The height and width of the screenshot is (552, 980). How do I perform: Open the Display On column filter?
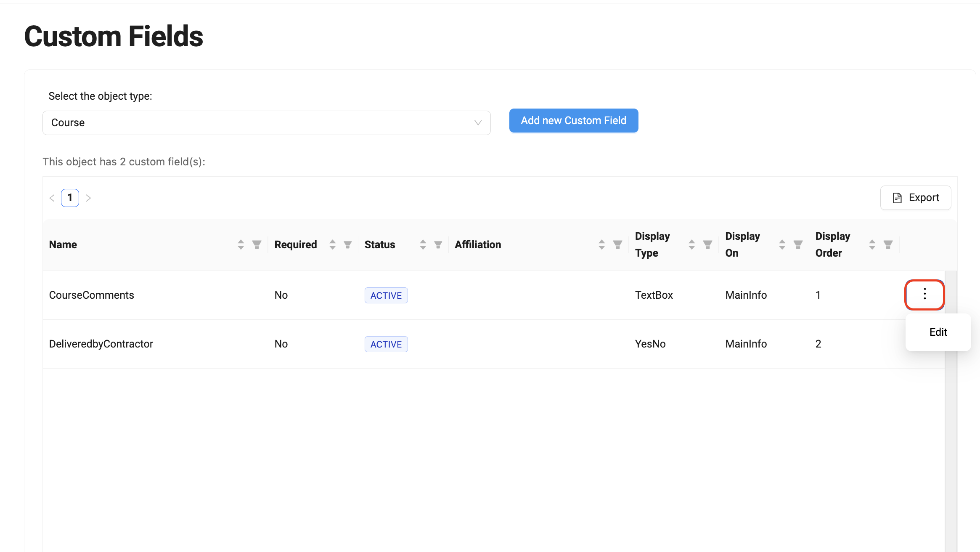[x=798, y=244]
